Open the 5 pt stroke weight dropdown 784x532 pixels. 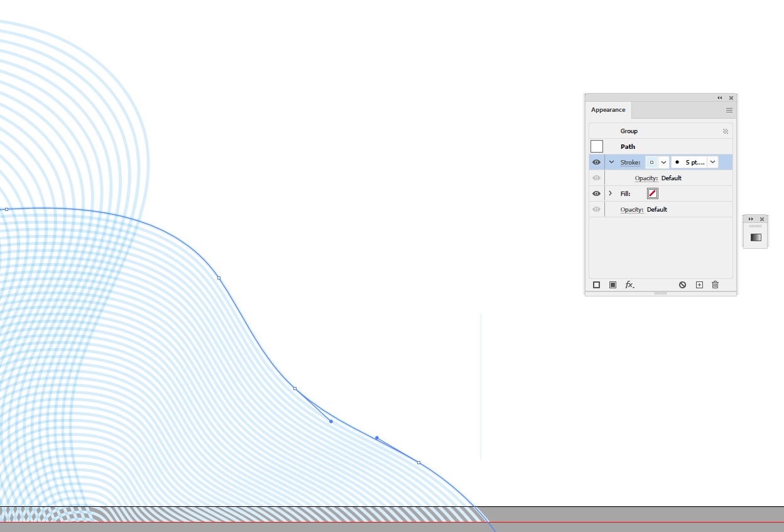coord(712,162)
